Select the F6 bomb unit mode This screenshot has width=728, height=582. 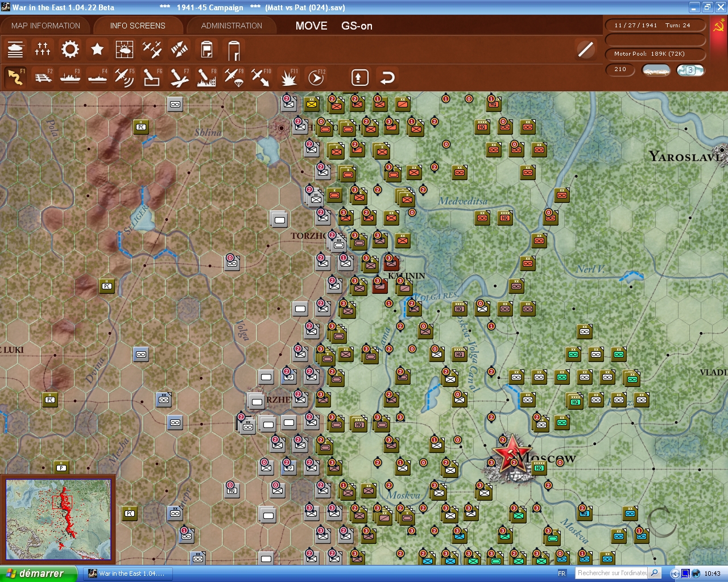(152, 77)
